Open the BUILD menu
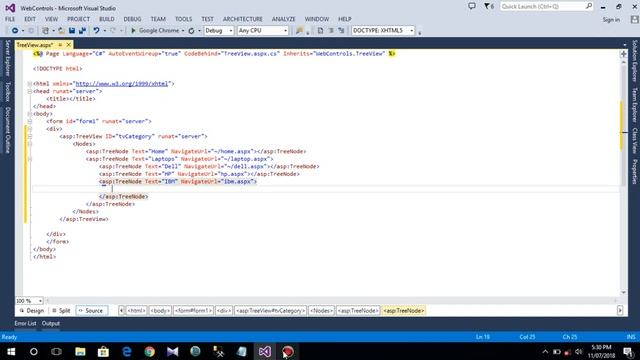640x360 pixels. 107,19
